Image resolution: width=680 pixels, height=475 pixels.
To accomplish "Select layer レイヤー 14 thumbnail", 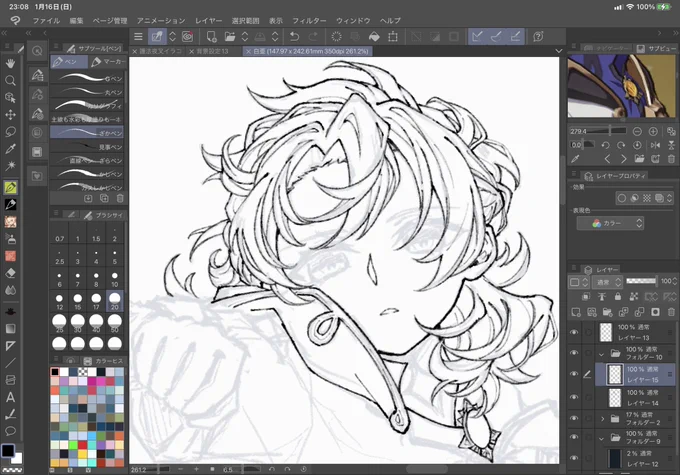I will 615,397.
